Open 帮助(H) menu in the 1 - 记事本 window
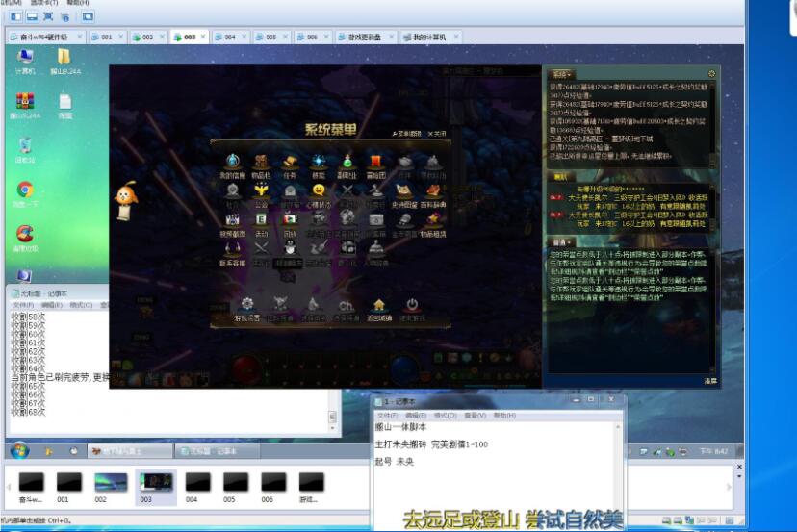 (x=504, y=416)
